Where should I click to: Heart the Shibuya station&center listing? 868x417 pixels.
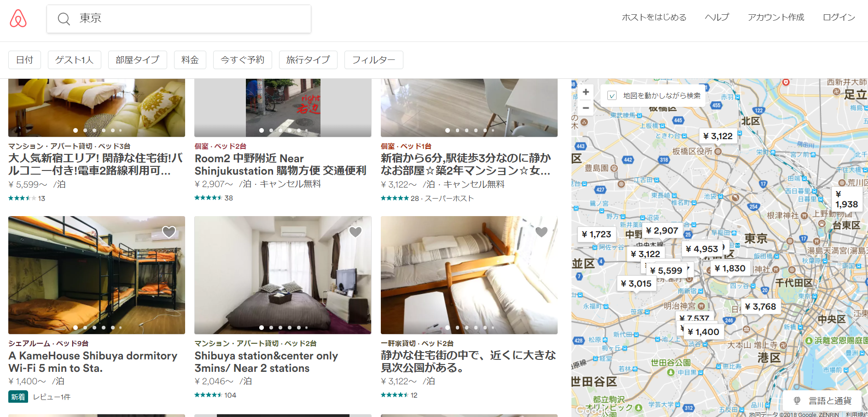click(355, 232)
